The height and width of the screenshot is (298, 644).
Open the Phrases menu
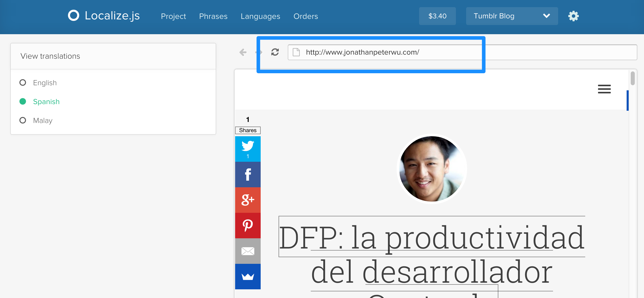tap(213, 16)
